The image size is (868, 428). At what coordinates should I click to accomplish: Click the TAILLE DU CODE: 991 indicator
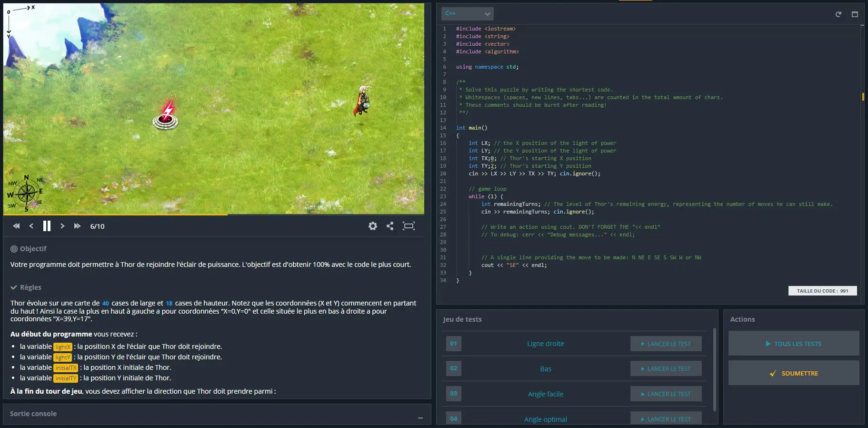pyautogui.click(x=822, y=291)
